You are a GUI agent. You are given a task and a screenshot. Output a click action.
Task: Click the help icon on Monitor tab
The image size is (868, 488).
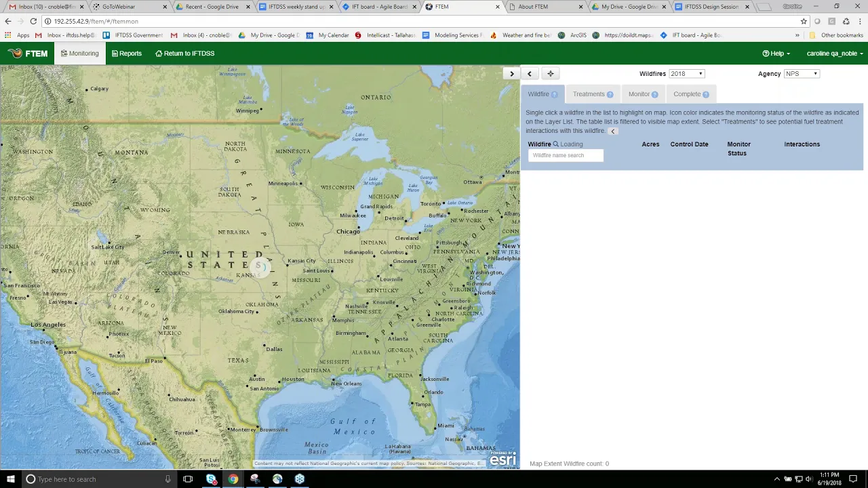point(654,95)
